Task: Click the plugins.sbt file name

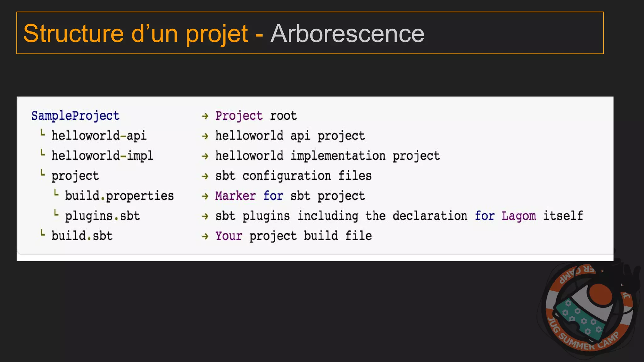Action: [x=102, y=216]
